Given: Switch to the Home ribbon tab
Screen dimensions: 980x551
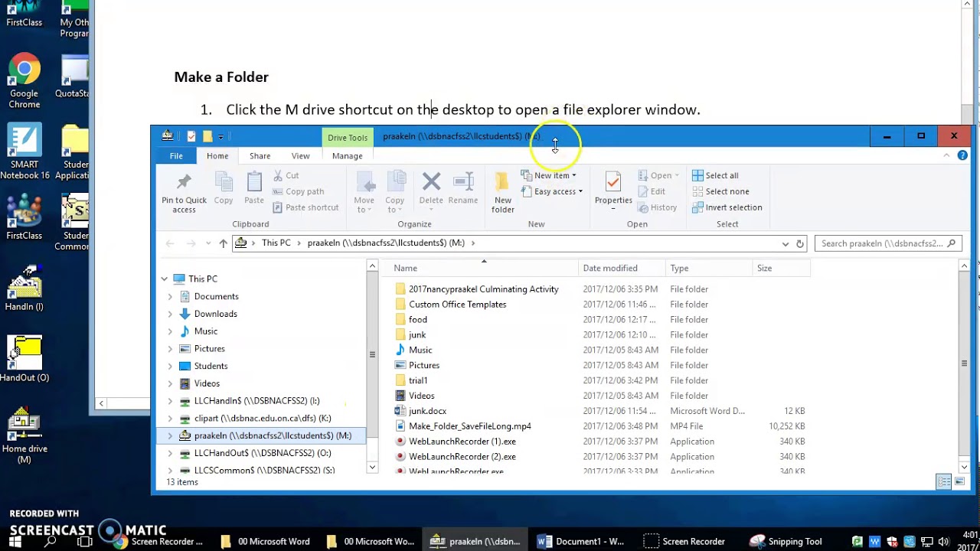Looking at the screenshot, I should 217,156.
